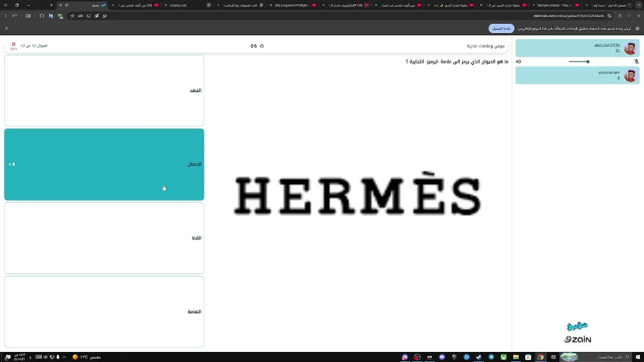Click the speaker volume icon under abdullah2536

coord(518,62)
